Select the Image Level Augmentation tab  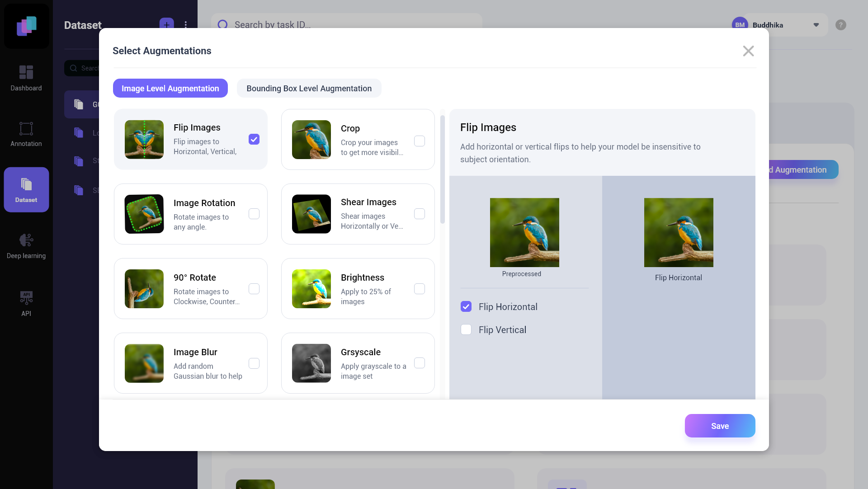(170, 88)
